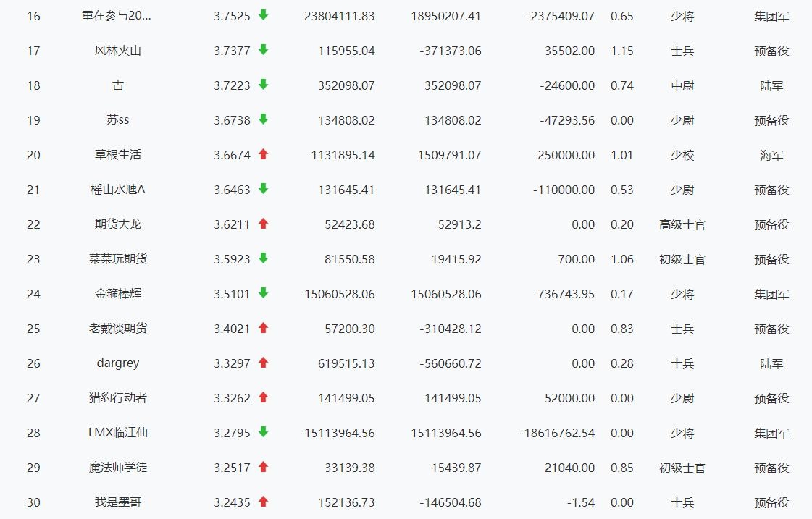Click the green down arrow beside 3.5101
The image size is (812, 519).
(263, 293)
